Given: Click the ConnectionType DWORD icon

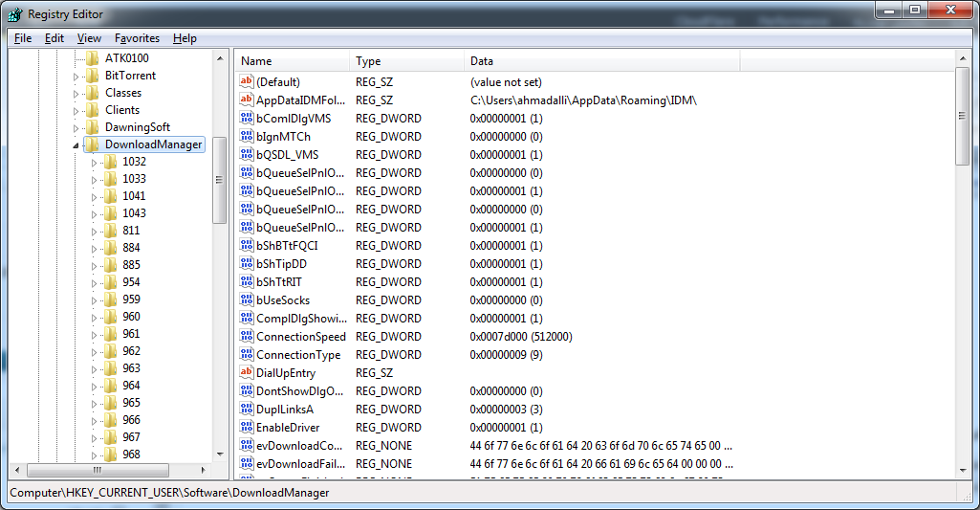Looking at the screenshot, I should pos(247,354).
